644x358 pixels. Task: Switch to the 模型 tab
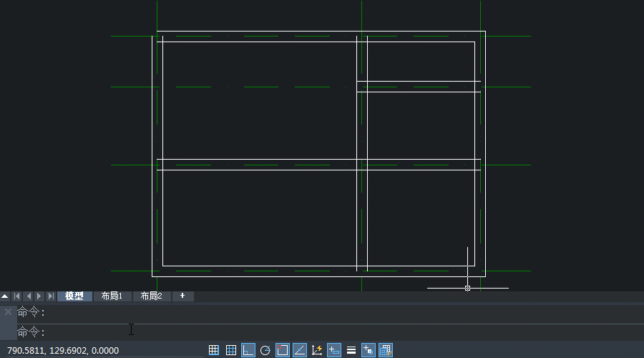(74, 296)
